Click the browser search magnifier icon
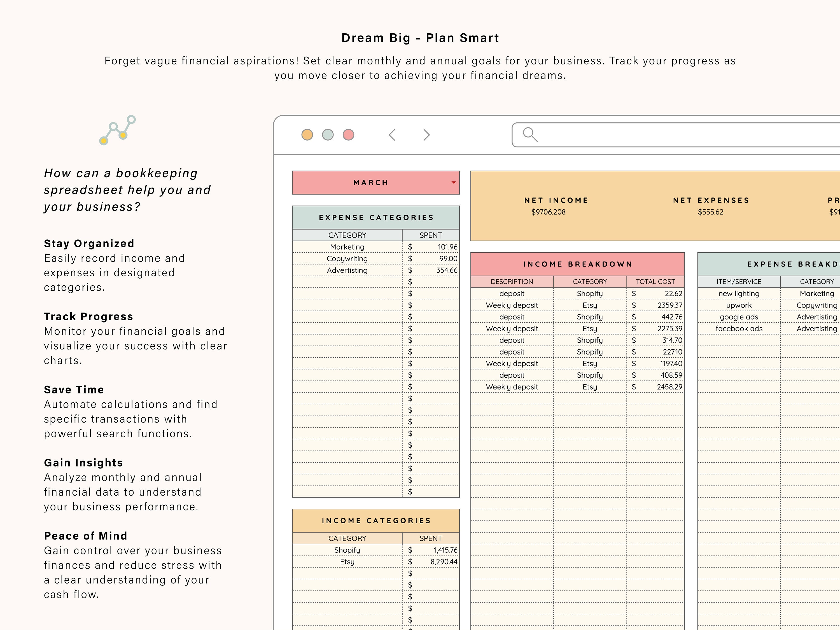This screenshot has height=630, width=840. 529,134
